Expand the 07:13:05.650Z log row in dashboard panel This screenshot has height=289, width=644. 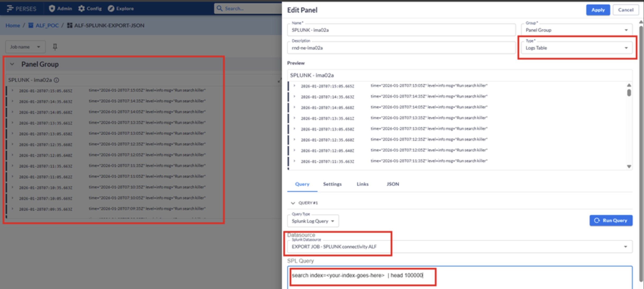[x=12, y=134]
